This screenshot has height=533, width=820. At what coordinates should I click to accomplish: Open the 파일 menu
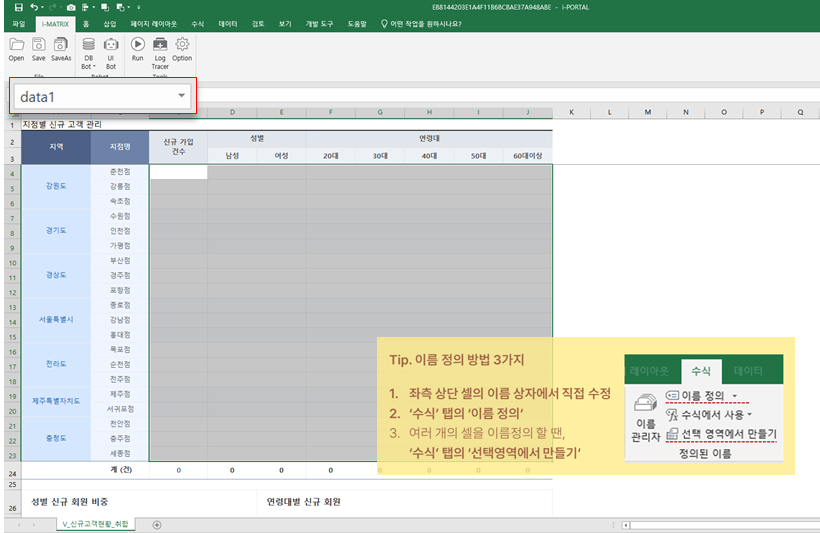(x=18, y=22)
